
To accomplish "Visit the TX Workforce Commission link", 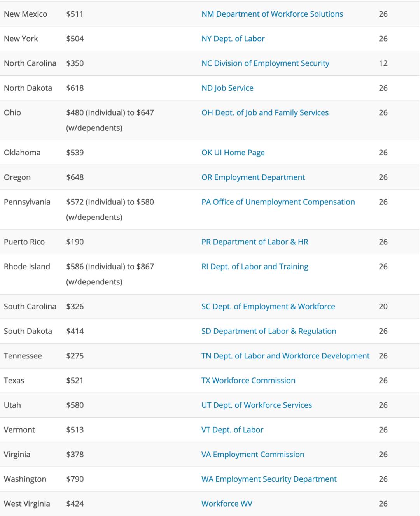I will pos(248,380).
